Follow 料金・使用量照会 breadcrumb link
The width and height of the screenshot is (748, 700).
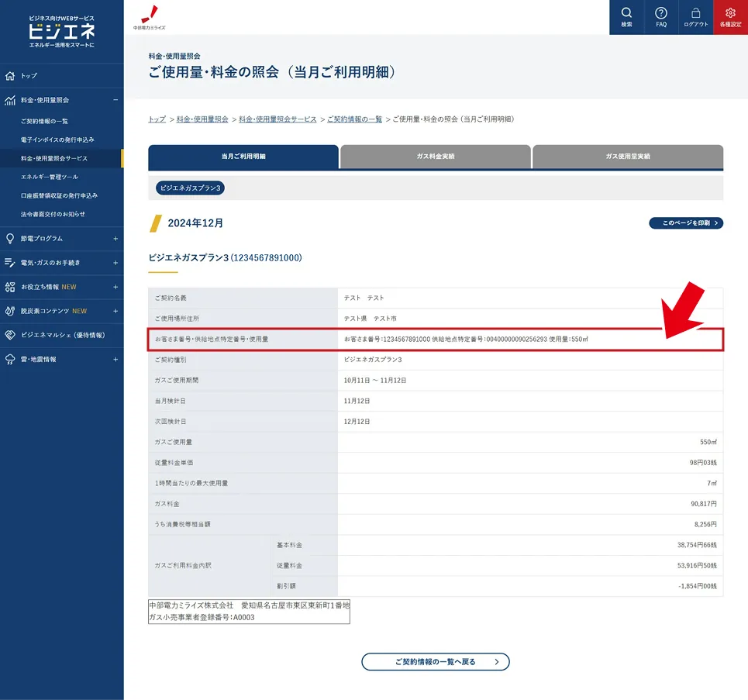202,119
